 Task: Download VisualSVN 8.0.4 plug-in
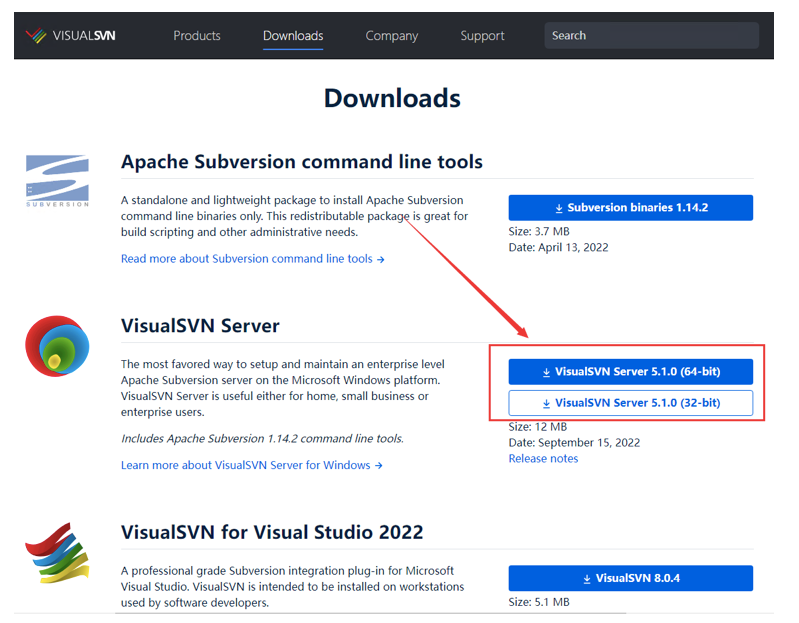[630, 578]
